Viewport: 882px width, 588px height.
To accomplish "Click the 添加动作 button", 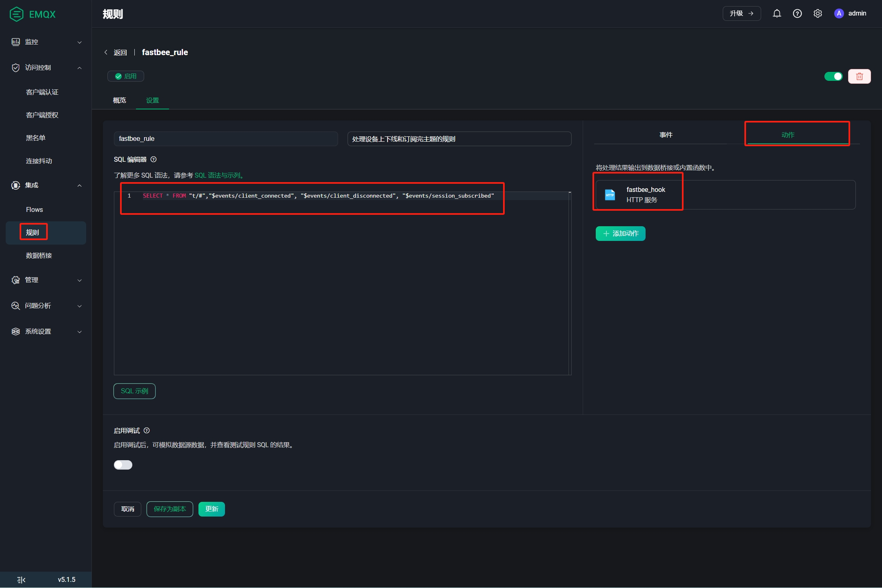I will click(x=620, y=234).
